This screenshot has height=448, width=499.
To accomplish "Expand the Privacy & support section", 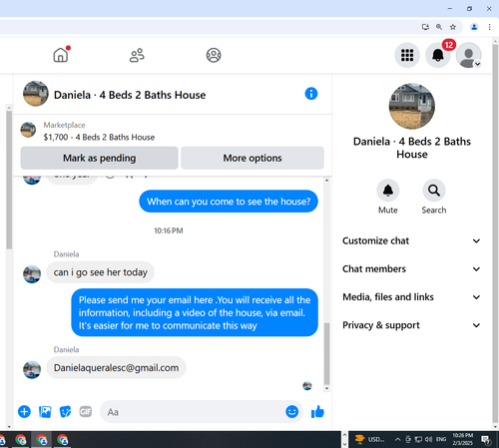I will pos(411,325).
